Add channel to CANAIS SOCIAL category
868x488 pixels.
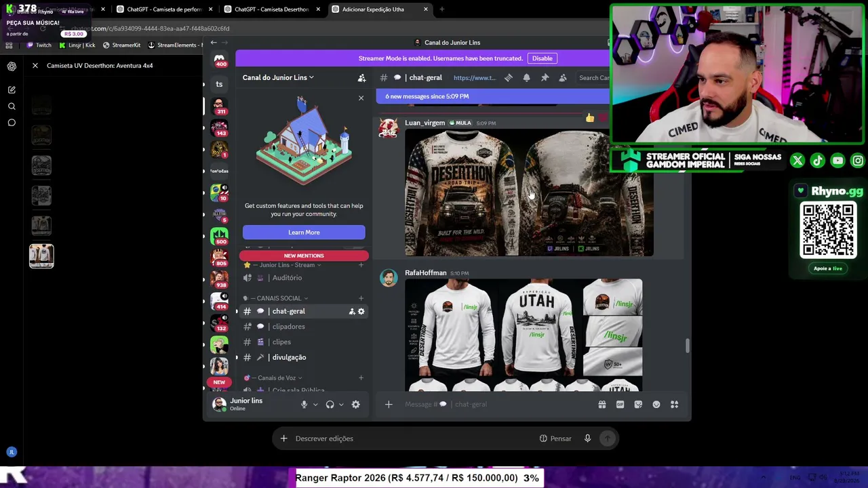point(361,298)
